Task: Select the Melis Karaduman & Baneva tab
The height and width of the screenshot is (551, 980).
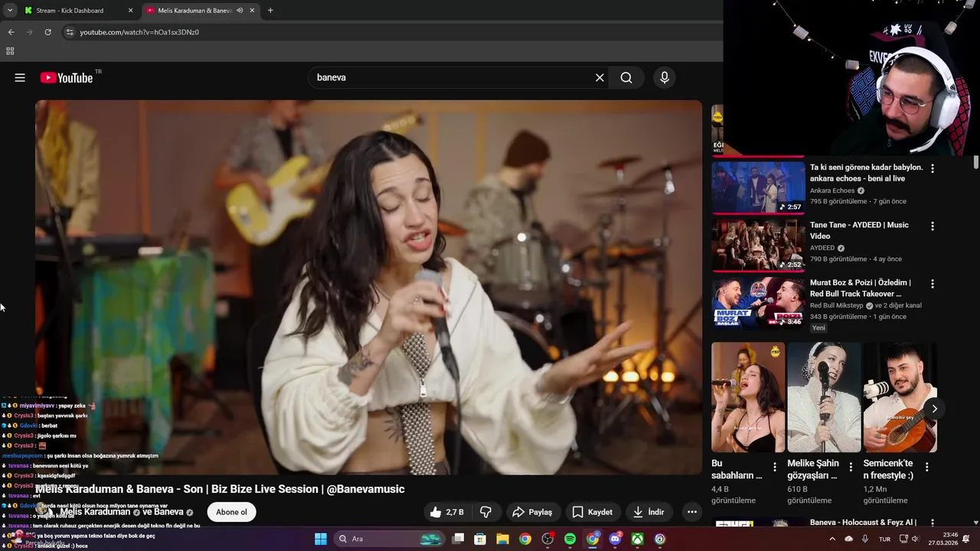Action: [194, 11]
